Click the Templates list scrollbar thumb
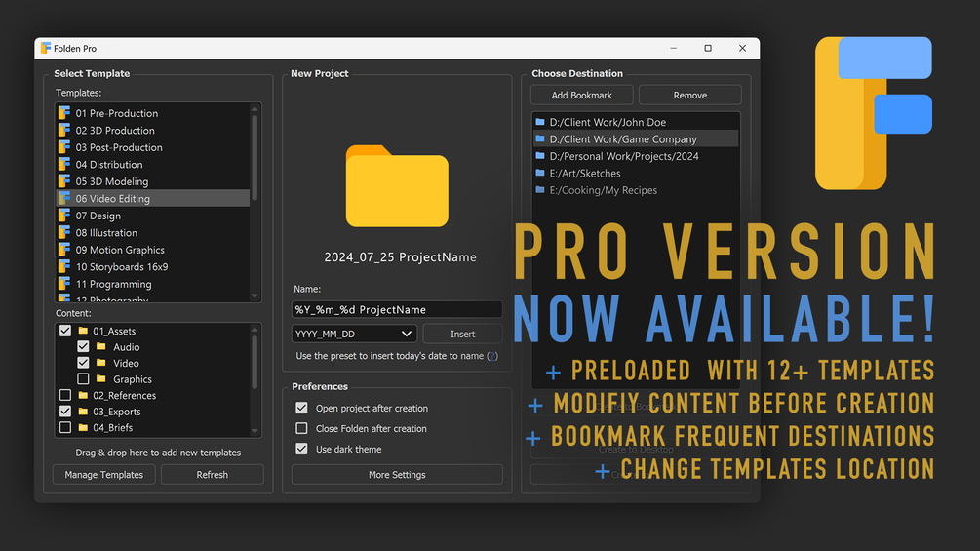The image size is (980, 551). pos(255,158)
